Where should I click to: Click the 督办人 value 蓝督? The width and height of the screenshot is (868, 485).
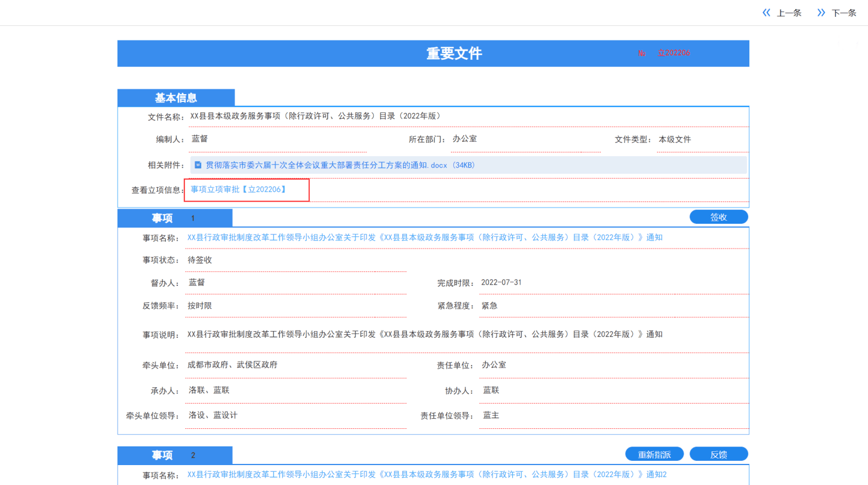[197, 282]
